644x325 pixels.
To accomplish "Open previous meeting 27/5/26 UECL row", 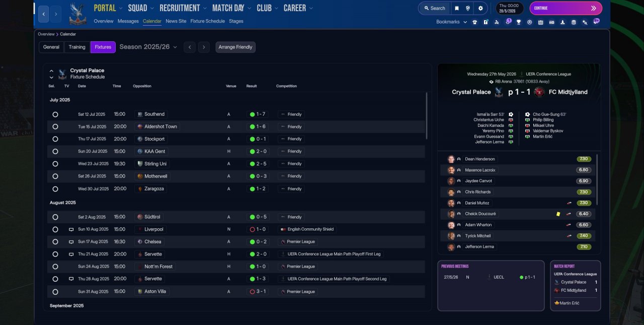I will pos(491,277).
